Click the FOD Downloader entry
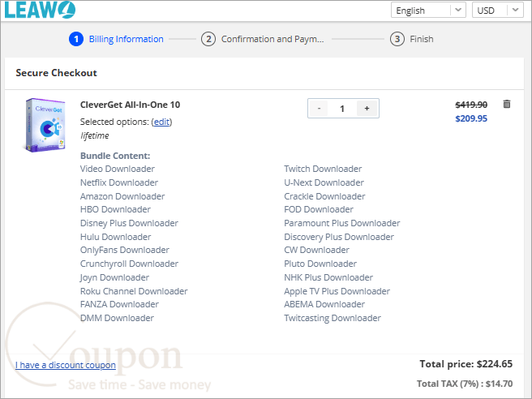This screenshot has height=399, width=532. (319, 209)
